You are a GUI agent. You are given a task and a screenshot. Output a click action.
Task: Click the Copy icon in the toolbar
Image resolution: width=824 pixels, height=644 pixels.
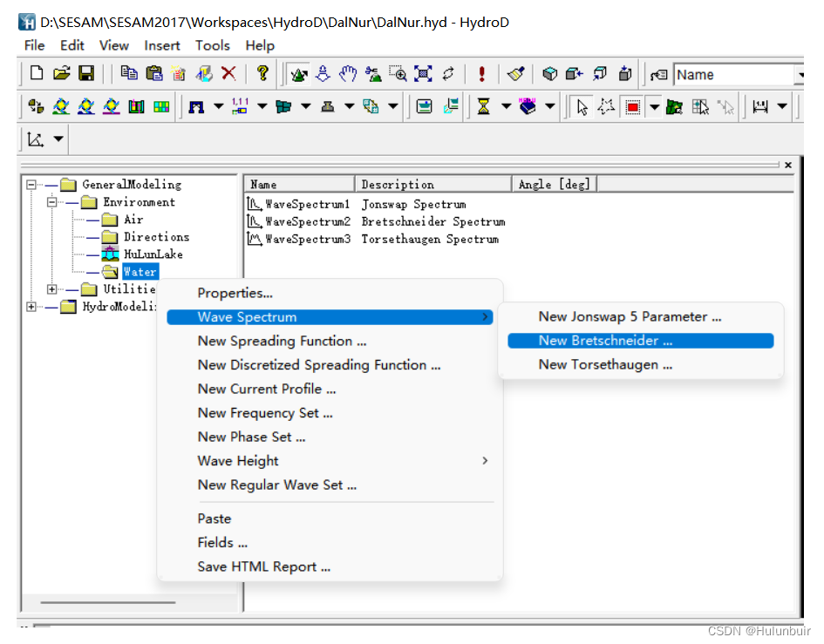129,73
